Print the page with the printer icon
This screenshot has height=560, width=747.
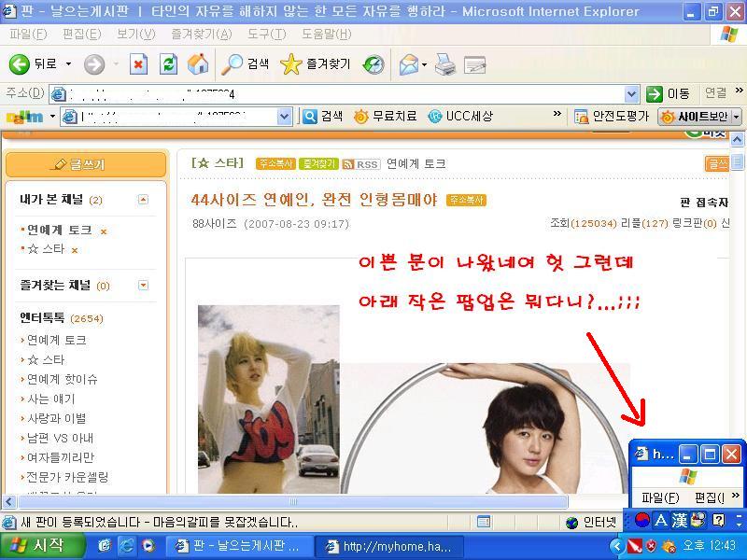click(445, 64)
